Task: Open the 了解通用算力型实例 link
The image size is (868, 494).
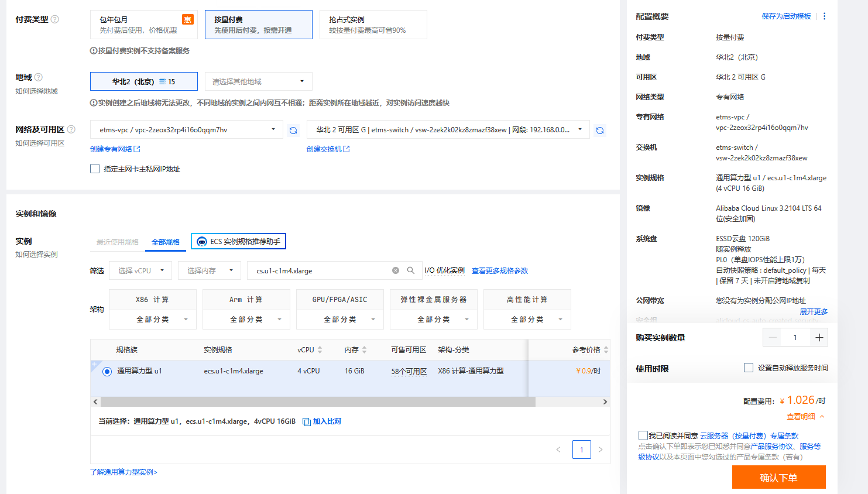Action: 123,472
